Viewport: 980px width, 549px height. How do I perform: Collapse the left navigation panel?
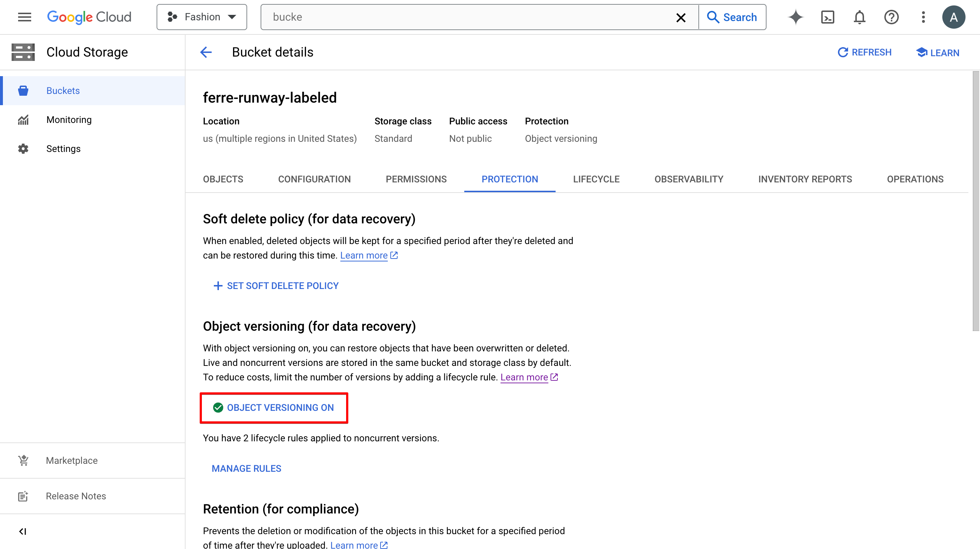pos(23,532)
